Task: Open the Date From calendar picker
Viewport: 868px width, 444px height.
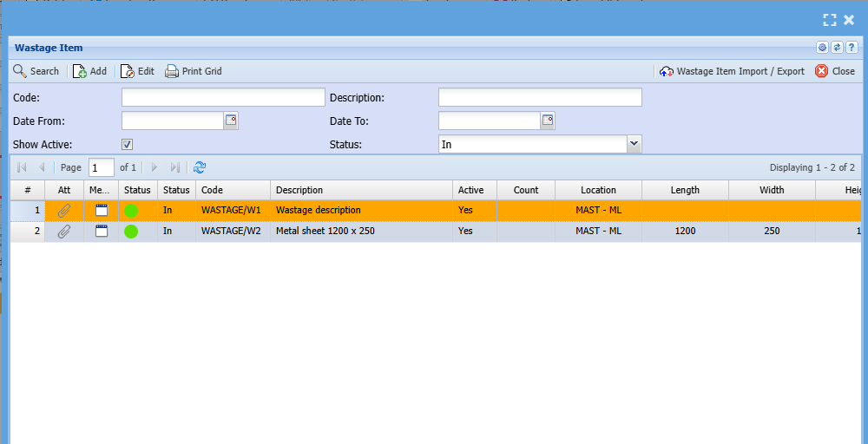Action: coord(231,121)
